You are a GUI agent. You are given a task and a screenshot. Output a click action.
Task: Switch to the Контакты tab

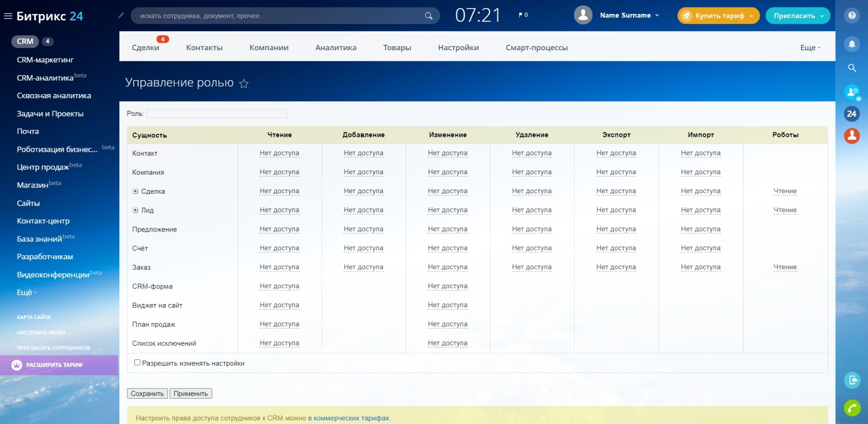(204, 48)
